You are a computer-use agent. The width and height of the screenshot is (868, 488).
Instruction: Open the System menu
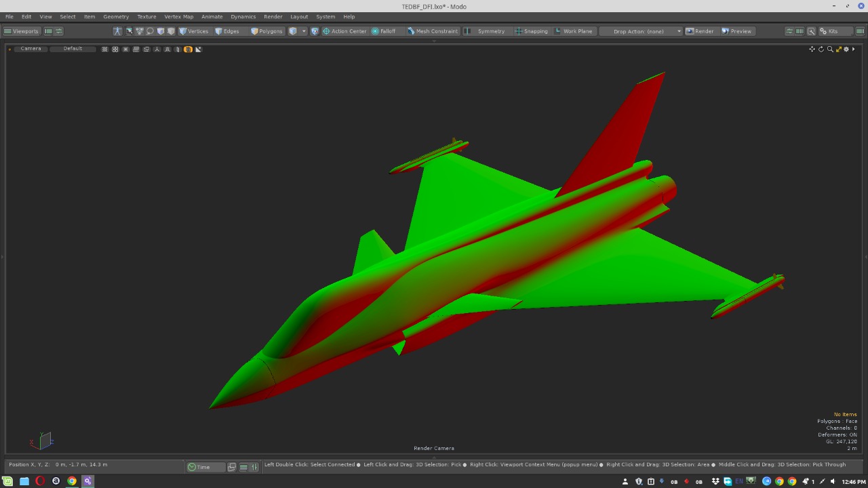pos(325,16)
